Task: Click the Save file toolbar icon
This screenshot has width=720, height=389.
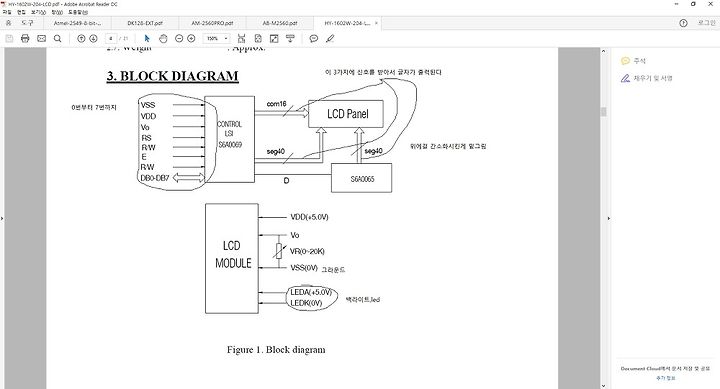Action: (x=9, y=39)
